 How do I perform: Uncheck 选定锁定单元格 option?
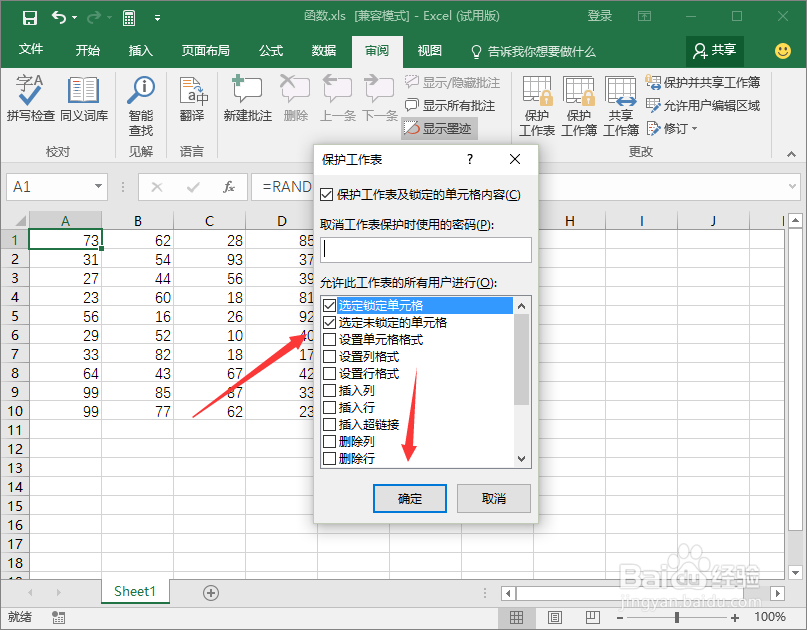(329, 305)
